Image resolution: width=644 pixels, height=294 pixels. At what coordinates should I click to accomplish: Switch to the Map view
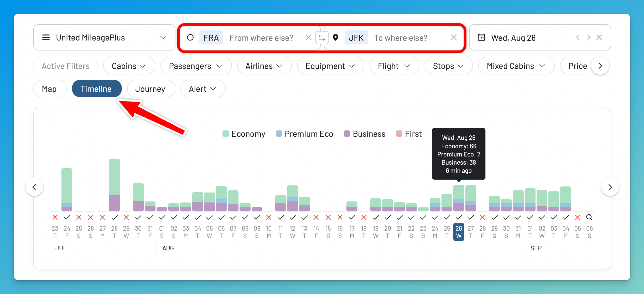[50, 89]
